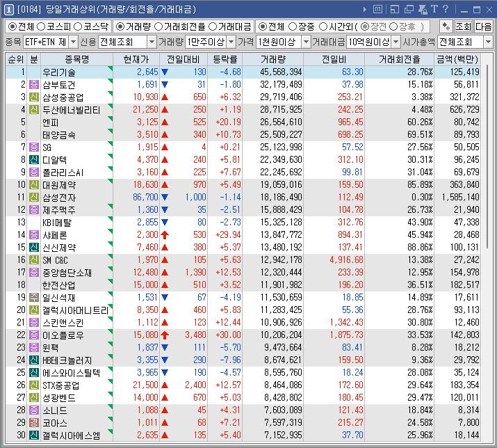Click 대원제약 volume 19,059,016

(x=281, y=184)
